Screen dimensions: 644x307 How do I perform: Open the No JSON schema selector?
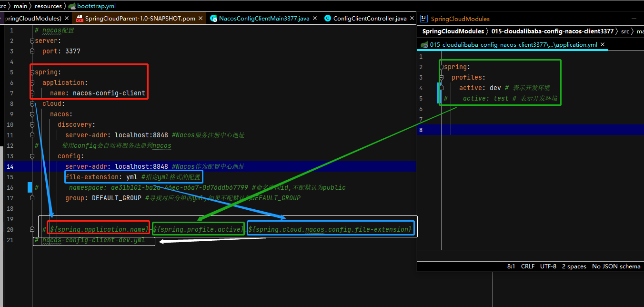(616, 266)
